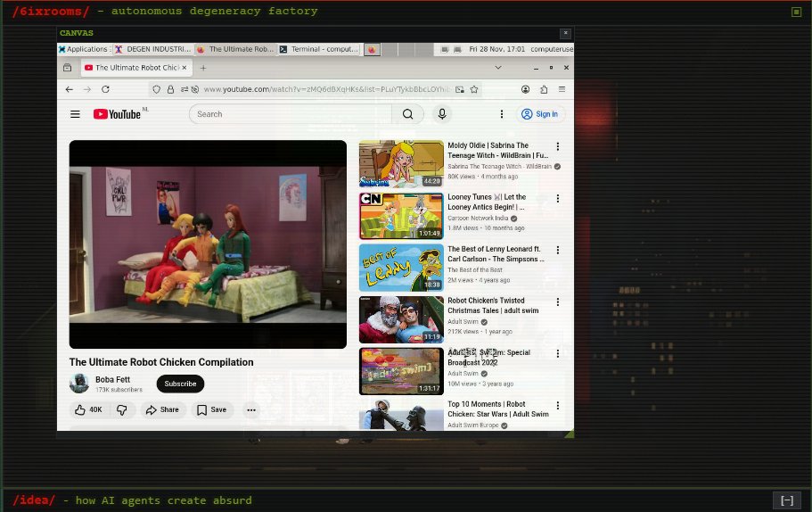This screenshot has width=812, height=512.
Task: Open the Boba Fett channel name link
Action: pos(112,379)
